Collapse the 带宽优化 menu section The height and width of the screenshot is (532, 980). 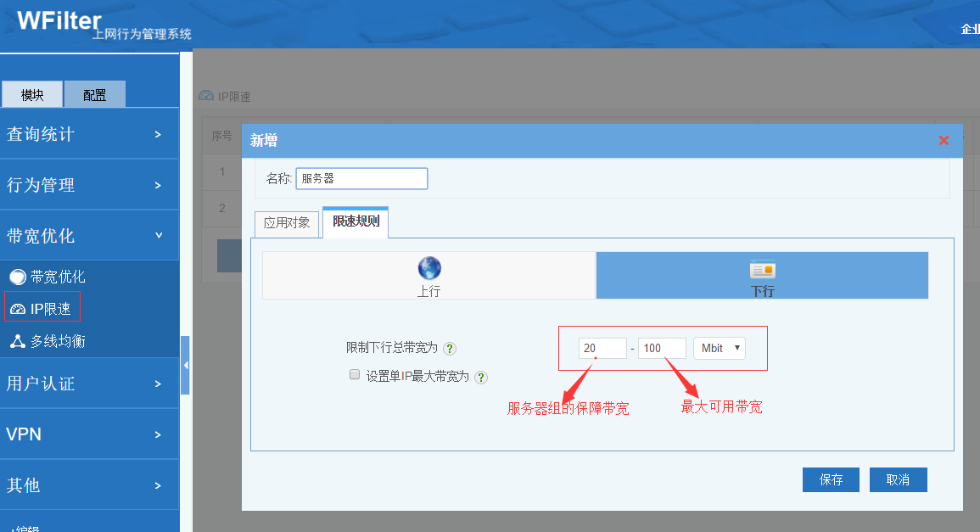89,236
